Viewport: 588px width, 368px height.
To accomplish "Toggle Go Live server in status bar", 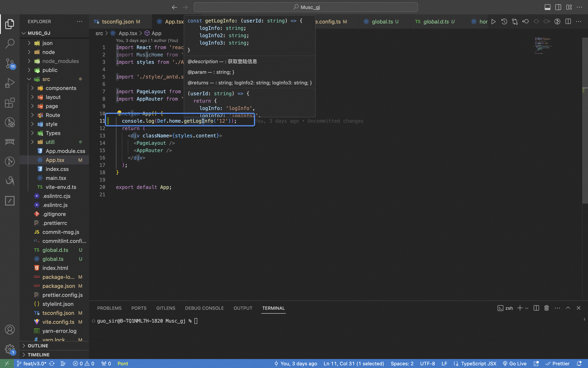I will click(x=514, y=363).
